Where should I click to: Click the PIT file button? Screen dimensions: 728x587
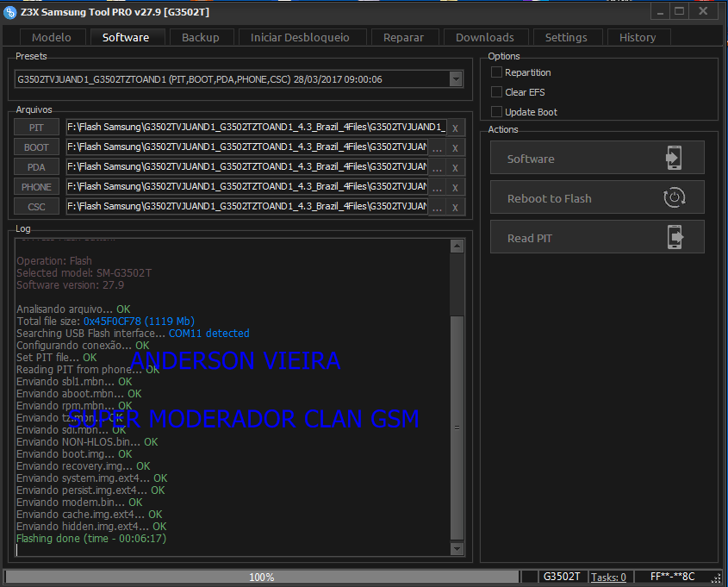(x=36, y=128)
